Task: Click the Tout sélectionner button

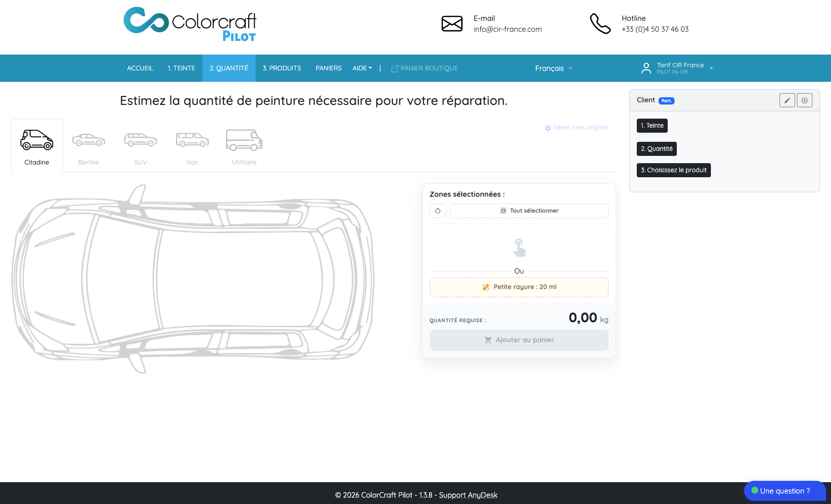Action: tap(529, 211)
